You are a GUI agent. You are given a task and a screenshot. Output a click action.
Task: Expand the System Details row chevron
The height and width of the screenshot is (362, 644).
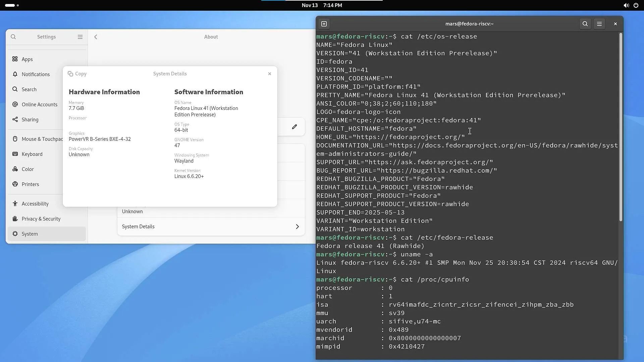click(297, 227)
